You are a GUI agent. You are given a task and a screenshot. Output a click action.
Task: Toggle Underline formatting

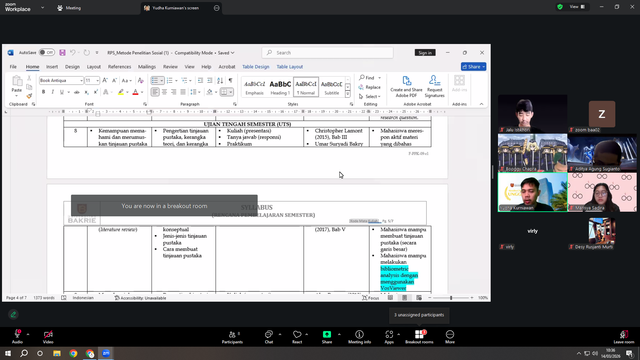pos(62,92)
